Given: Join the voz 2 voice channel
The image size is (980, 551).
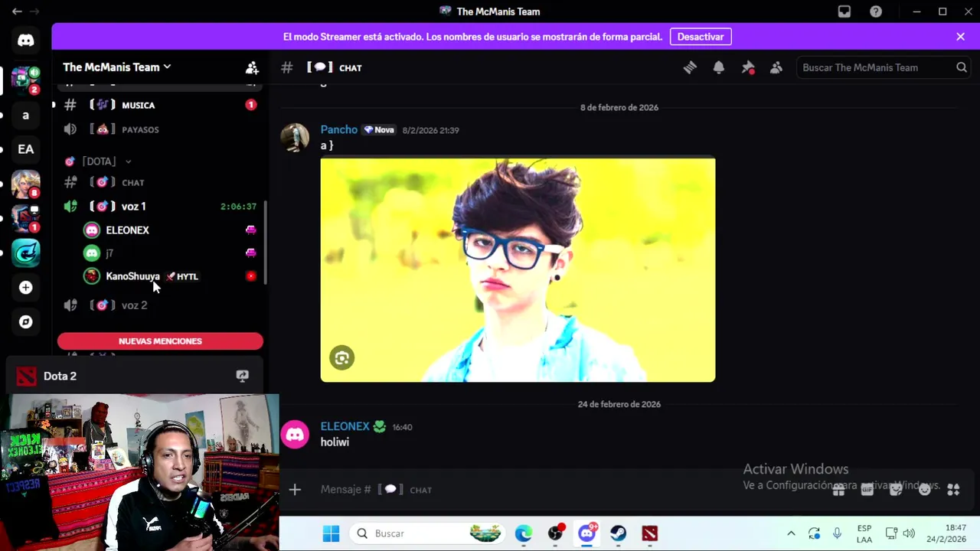Looking at the screenshot, I should pos(160,305).
